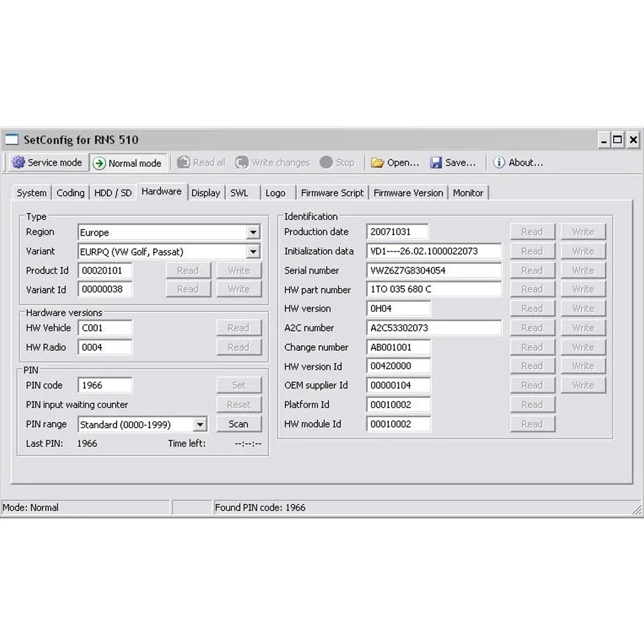Switch to Firmware Script tab

coord(332,193)
